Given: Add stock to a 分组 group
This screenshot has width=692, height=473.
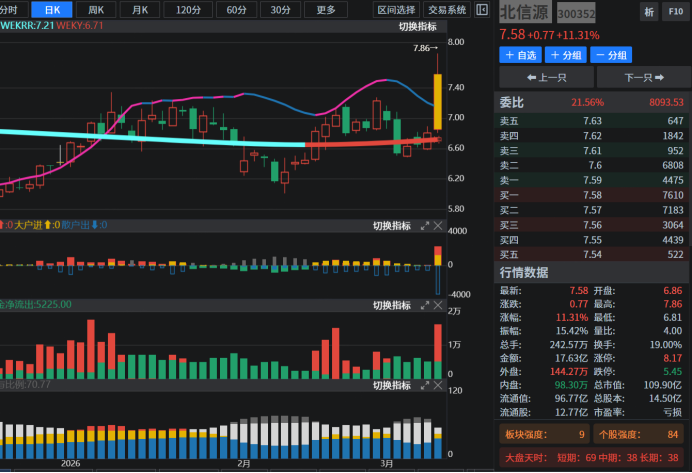Looking at the screenshot, I should (x=565, y=55).
